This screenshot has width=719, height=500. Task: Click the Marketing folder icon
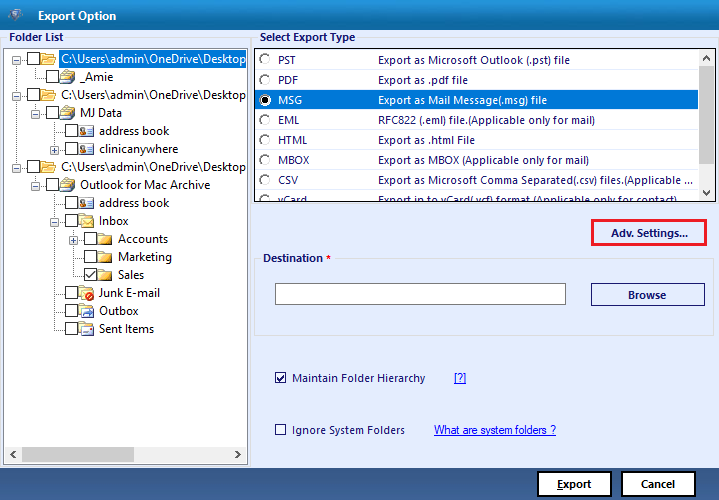(105, 257)
